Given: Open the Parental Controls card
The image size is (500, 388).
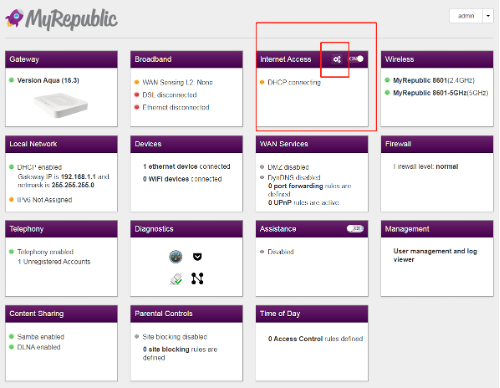Looking at the screenshot, I should (x=186, y=343).
